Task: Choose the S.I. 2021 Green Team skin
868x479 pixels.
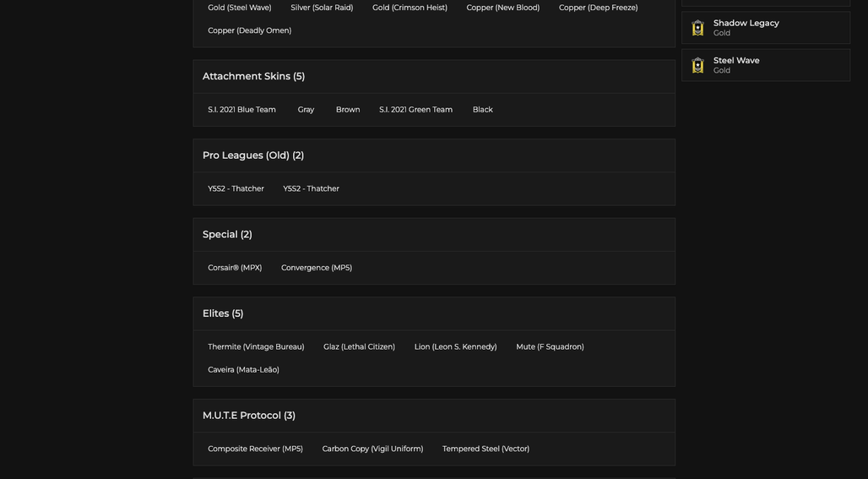Action: pyautogui.click(x=415, y=110)
